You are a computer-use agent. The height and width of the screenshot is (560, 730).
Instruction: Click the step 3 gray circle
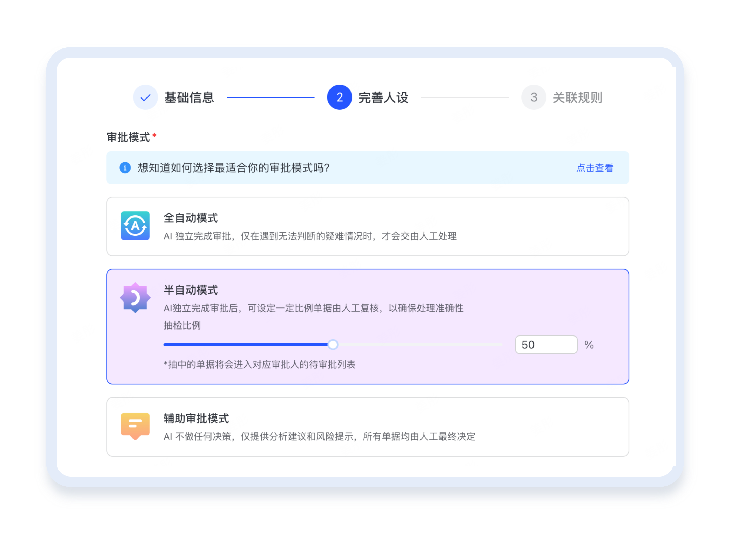pos(534,97)
